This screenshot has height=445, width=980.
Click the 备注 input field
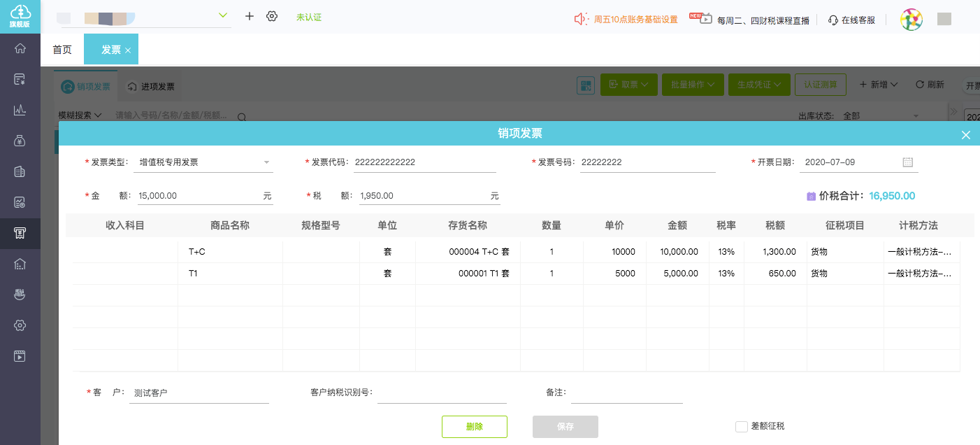[626, 393]
